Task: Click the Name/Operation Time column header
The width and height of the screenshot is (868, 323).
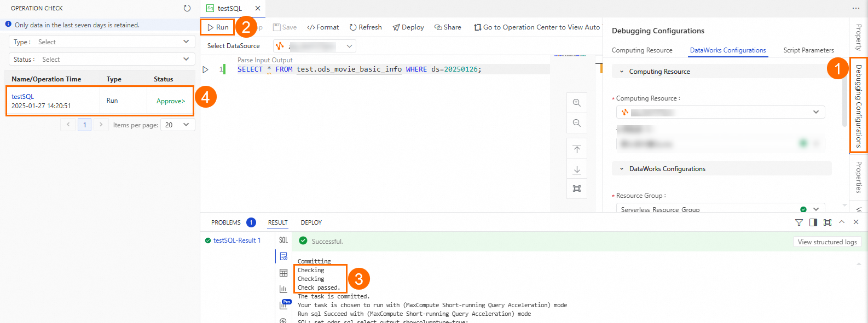Action: click(x=46, y=79)
